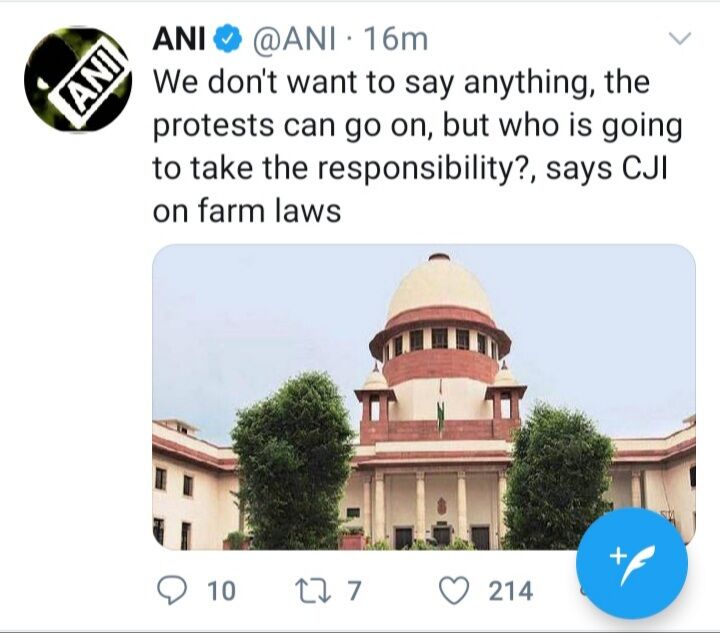The width and height of the screenshot is (720, 633).
Task: Open the ANI display name
Action: [179, 40]
